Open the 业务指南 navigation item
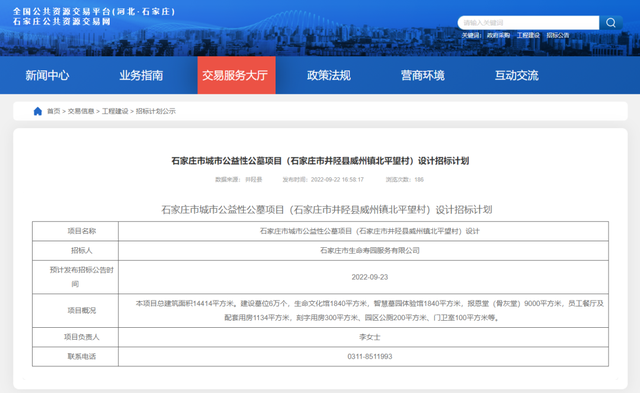 click(141, 75)
